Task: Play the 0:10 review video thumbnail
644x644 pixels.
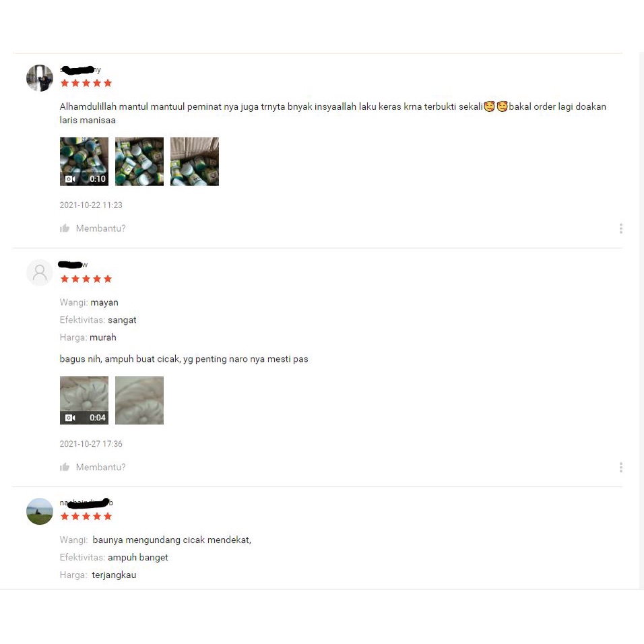Action: 84,162
